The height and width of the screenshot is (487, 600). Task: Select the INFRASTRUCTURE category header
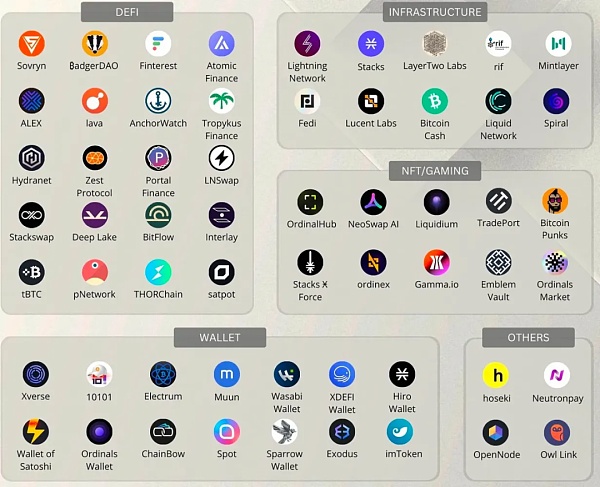[x=434, y=12]
